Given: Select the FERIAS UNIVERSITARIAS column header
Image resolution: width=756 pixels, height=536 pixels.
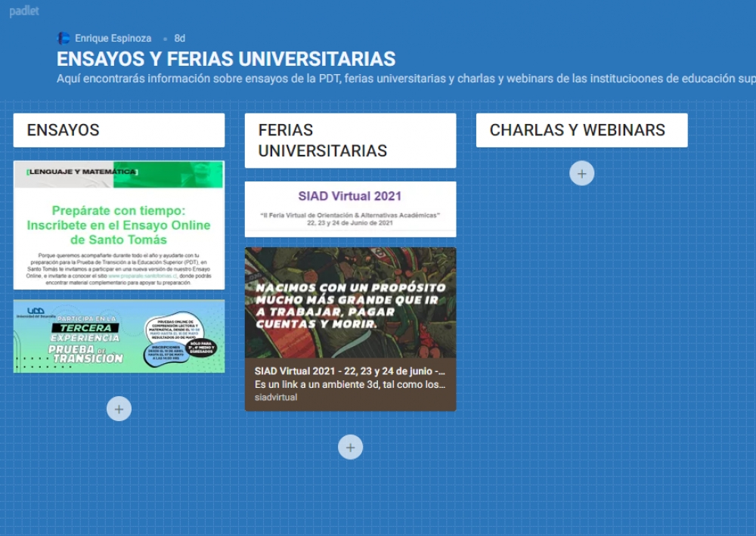Looking at the screenshot, I should 351,141.
